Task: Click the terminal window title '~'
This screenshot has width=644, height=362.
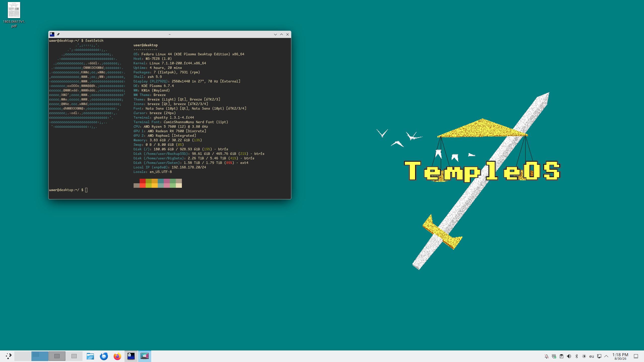Action: click(x=170, y=34)
